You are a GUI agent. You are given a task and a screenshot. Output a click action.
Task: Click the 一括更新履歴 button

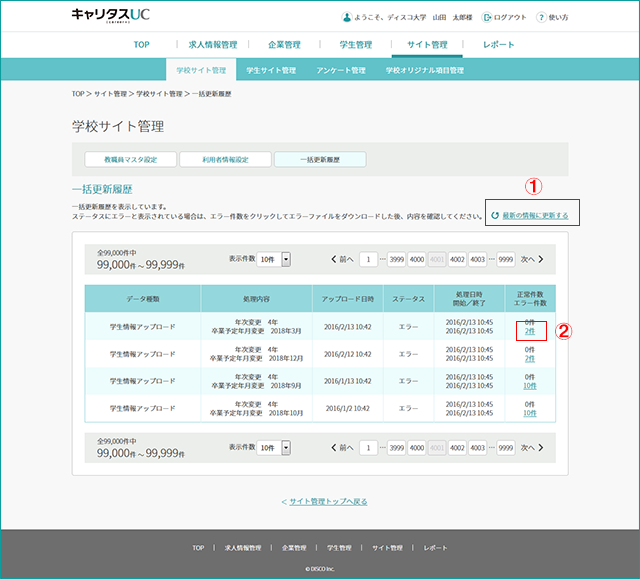(x=320, y=160)
